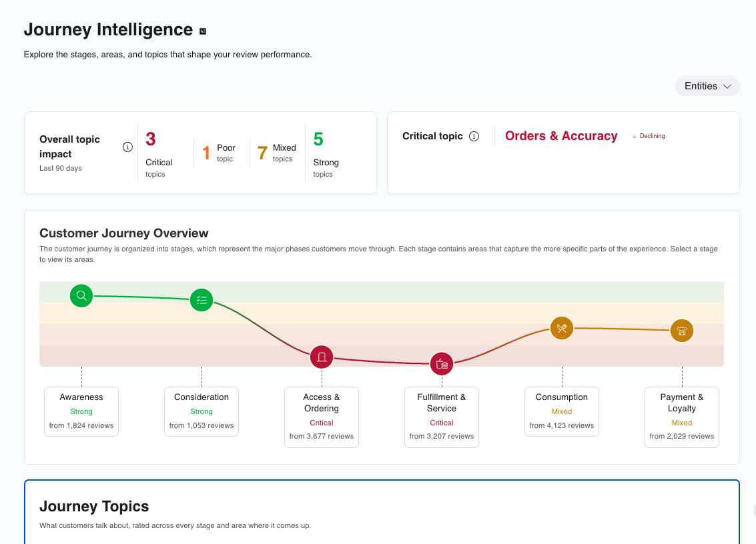Click the 'Critical topic' label
The image size is (756, 544).
click(x=432, y=137)
